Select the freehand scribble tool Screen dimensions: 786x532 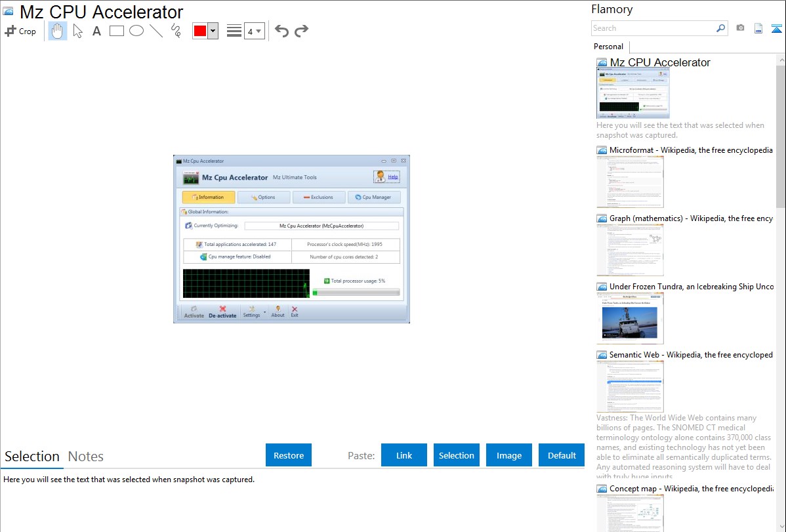pyautogui.click(x=176, y=31)
